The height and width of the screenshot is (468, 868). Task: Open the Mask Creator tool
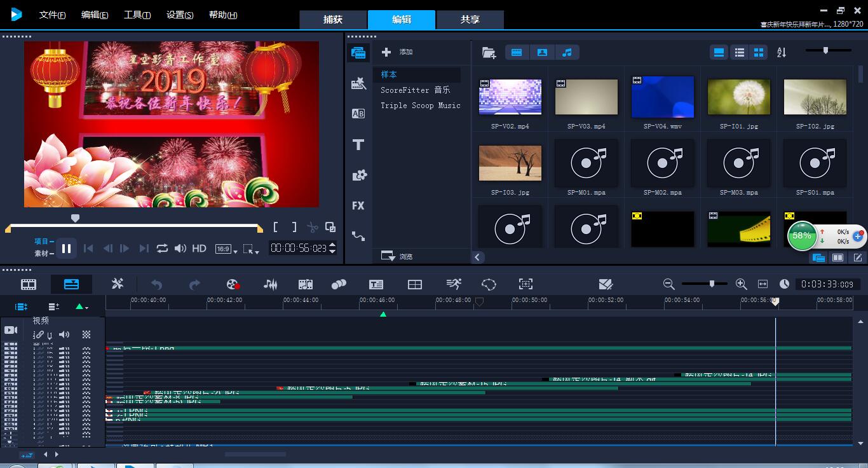pos(488,284)
